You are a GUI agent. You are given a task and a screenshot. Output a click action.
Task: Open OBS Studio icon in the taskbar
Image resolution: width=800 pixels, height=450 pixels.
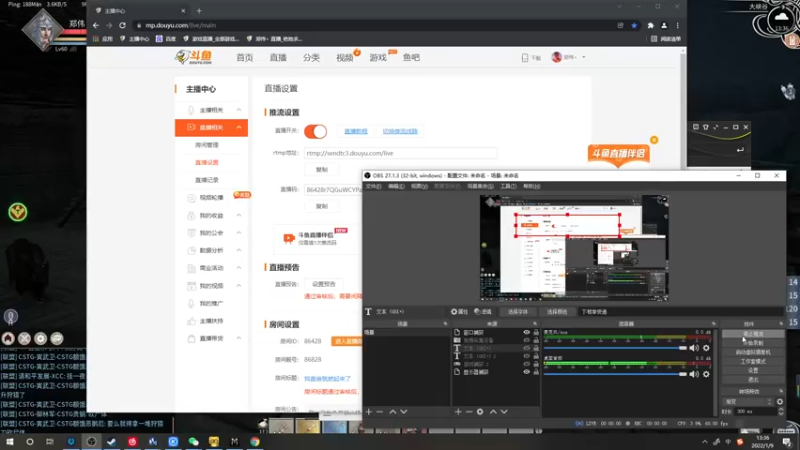[91, 441]
